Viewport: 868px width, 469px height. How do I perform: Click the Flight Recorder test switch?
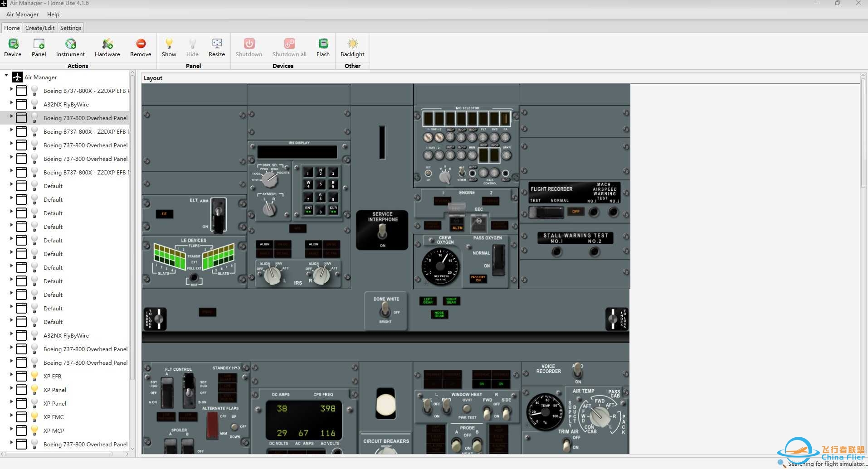(x=546, y=212)
